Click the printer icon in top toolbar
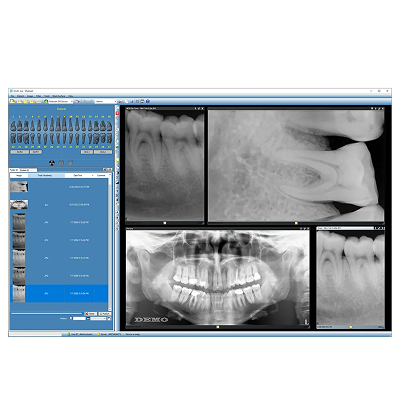400x400 pixels. pyautogui.click(x=142, y=101)
